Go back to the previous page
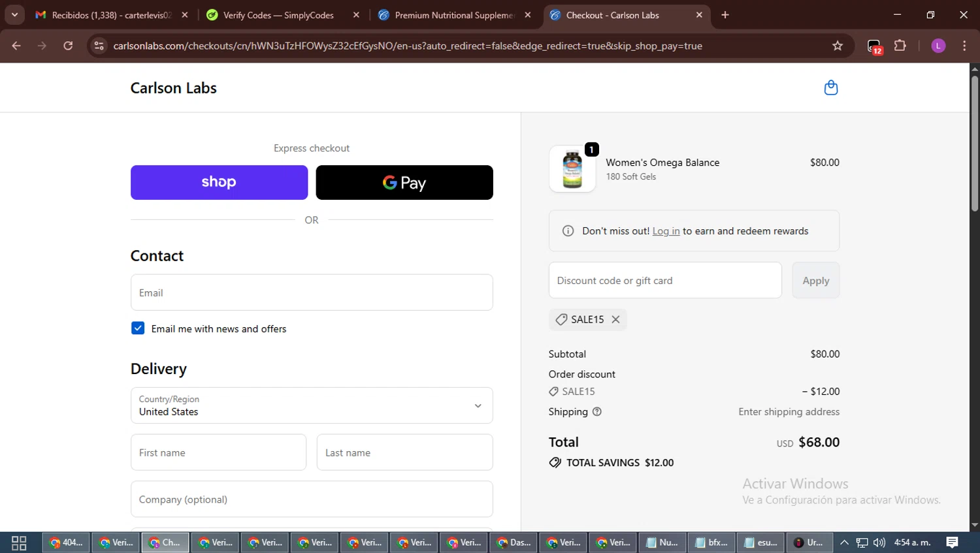This screenshot has width=980, height=553. [16, 46]
